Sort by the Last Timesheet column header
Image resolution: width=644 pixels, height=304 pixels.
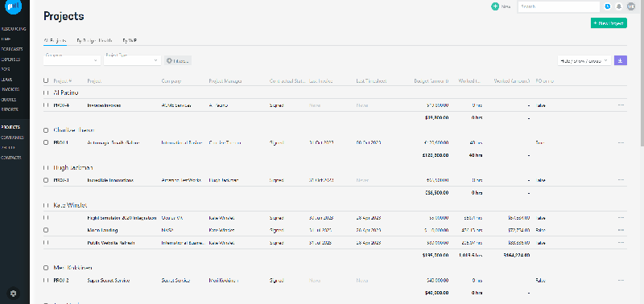tap(371, 80)
